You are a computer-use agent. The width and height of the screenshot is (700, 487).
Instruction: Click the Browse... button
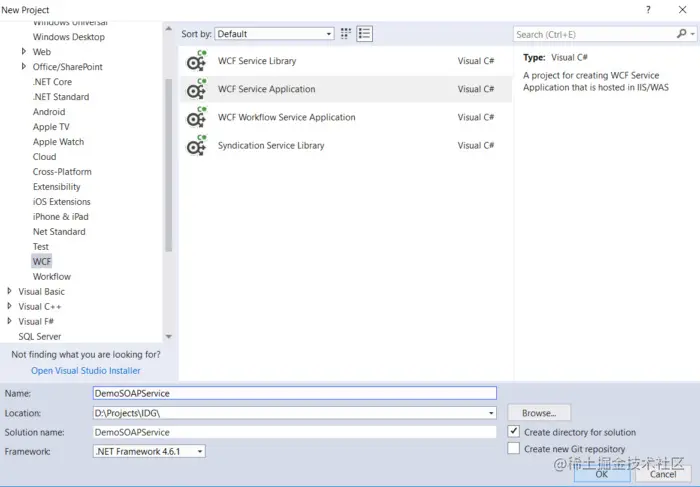click(539, 413)
